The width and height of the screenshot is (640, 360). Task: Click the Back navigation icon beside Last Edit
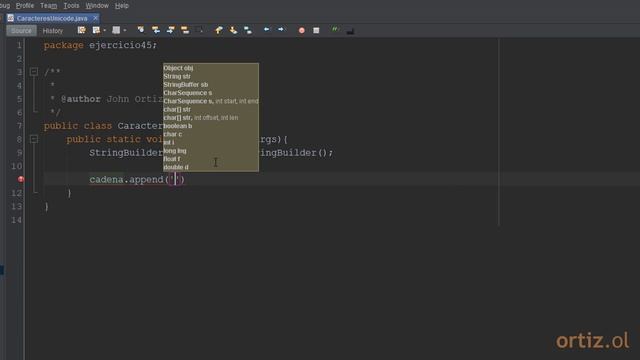pyautogui.click(x=96, y=30)
